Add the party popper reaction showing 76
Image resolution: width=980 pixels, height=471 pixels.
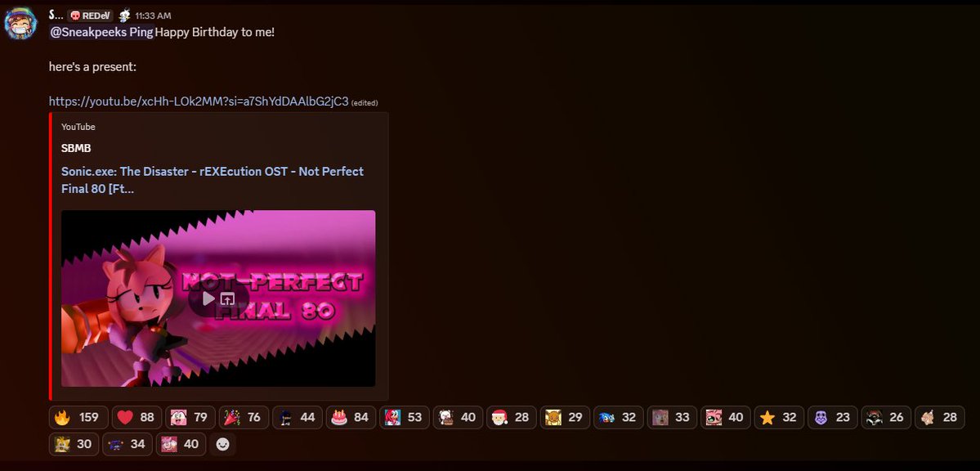click(x=244, y=417)
